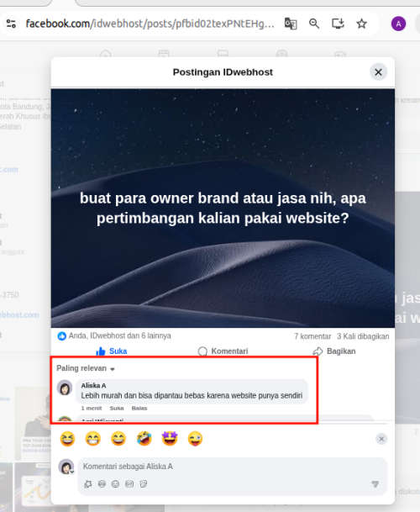The image size is (420, 512).
Task: Click the send comment arrow icon
Action: click(x=375, y=484)
